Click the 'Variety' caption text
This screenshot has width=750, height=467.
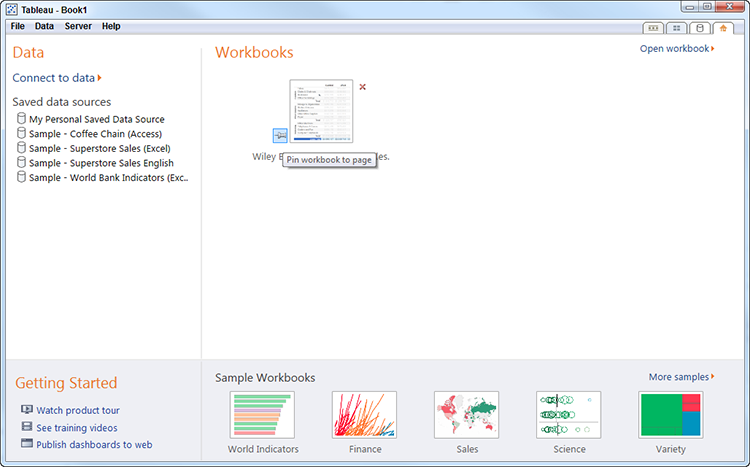click(x=671, y=449)
